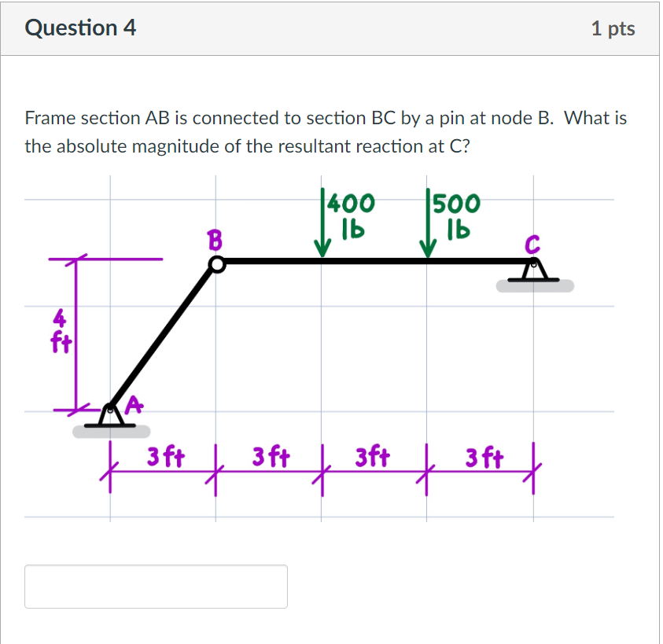
Task: Click inside the answer input field
Action: 156,586
